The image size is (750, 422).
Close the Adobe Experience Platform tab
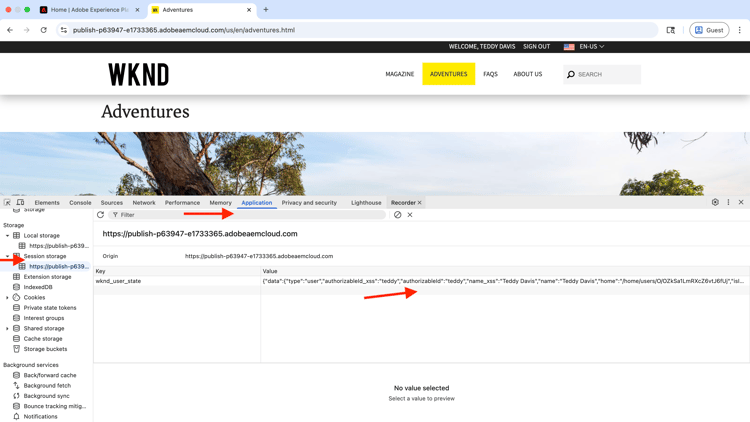pos(137,10)
